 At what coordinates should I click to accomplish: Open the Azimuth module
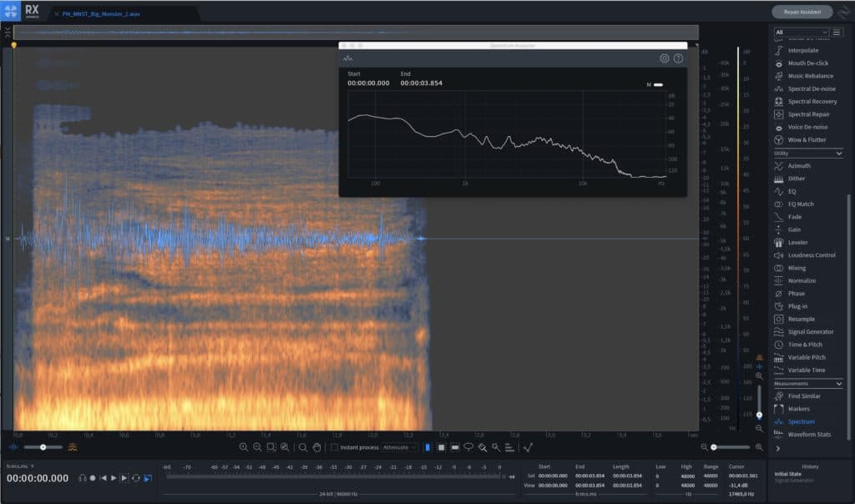coord(799,166)
